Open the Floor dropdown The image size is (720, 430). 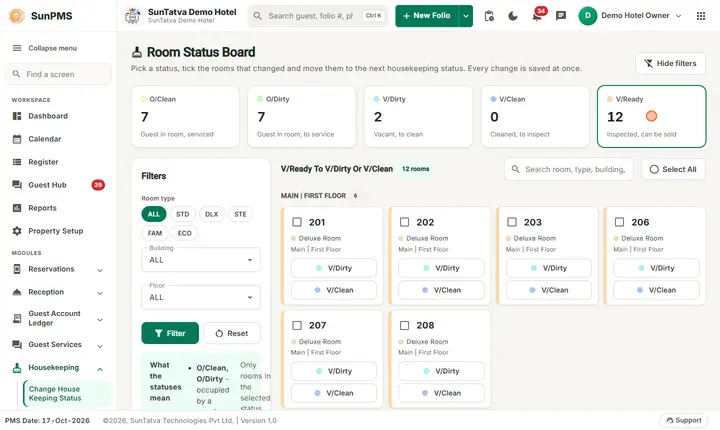tap(201, 297)
